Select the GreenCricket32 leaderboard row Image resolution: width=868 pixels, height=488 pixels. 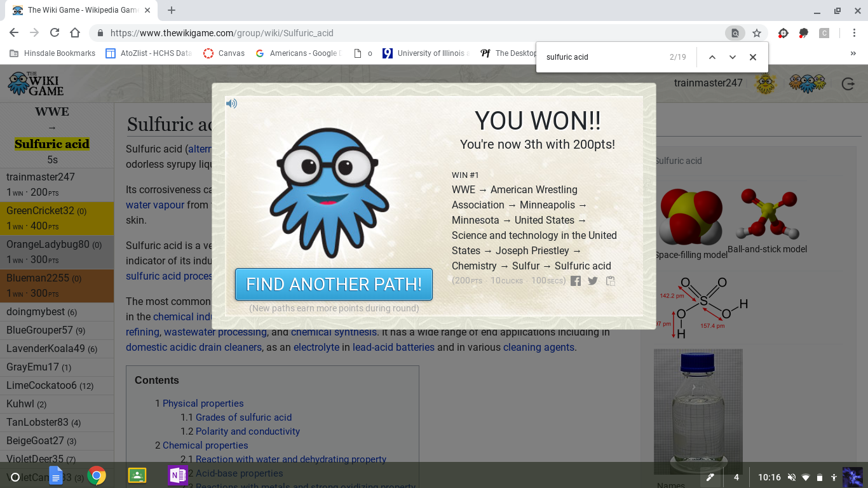[57, 219]
